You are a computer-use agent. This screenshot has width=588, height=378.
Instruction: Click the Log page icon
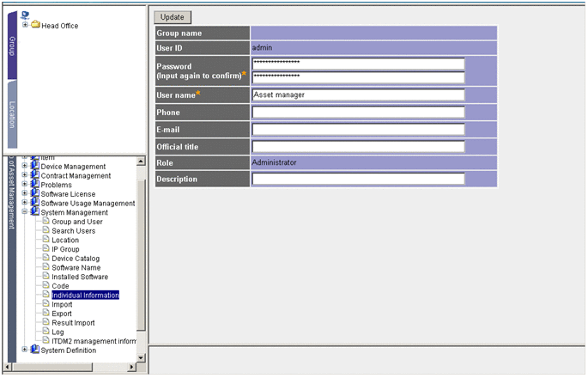point(45,332)
